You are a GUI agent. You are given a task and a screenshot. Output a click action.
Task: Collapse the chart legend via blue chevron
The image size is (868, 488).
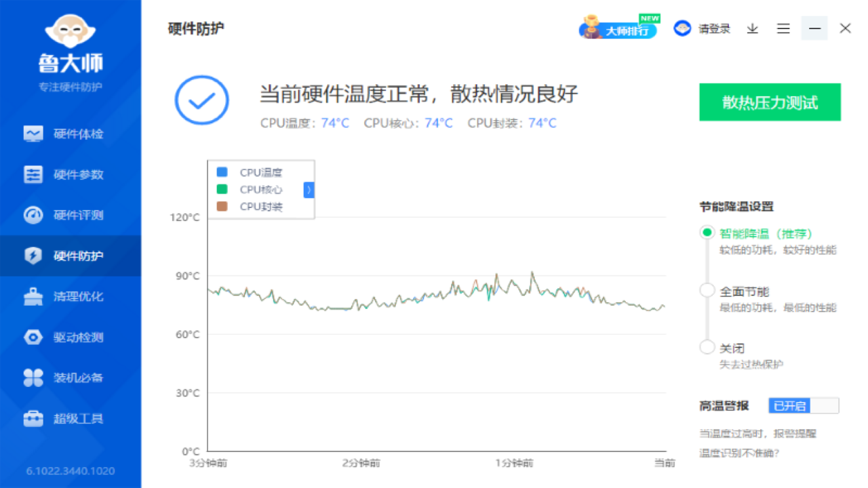(x=309, y=190)
